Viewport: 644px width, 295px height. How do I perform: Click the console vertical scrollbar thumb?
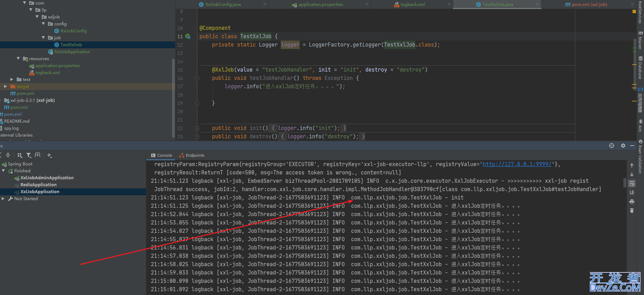(625, 183)
